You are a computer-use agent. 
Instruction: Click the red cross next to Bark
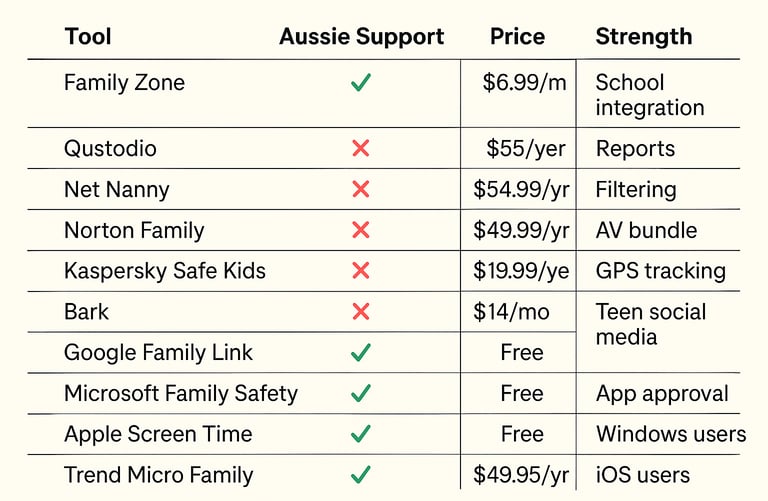(361, 311)
